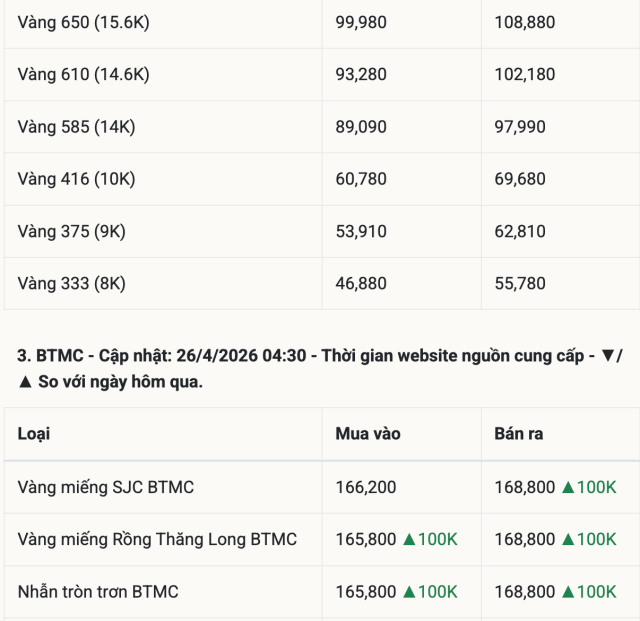Select the 'Vàng 650 (15.6K)' row label
The width and height of the screenshot is (640, 621).
[x=83, y=22]
